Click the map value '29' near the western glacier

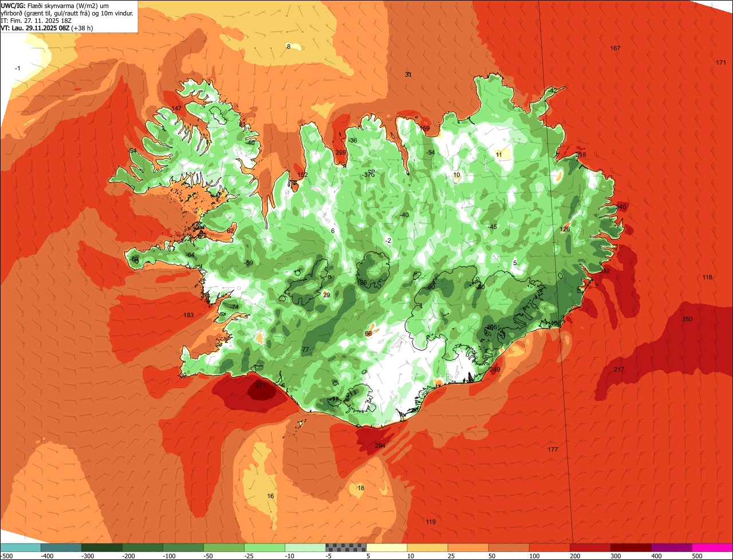(326, 295)
